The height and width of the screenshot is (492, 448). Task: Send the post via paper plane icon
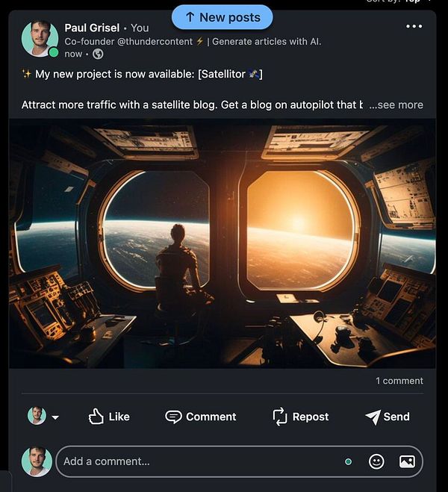pos(388,417)
